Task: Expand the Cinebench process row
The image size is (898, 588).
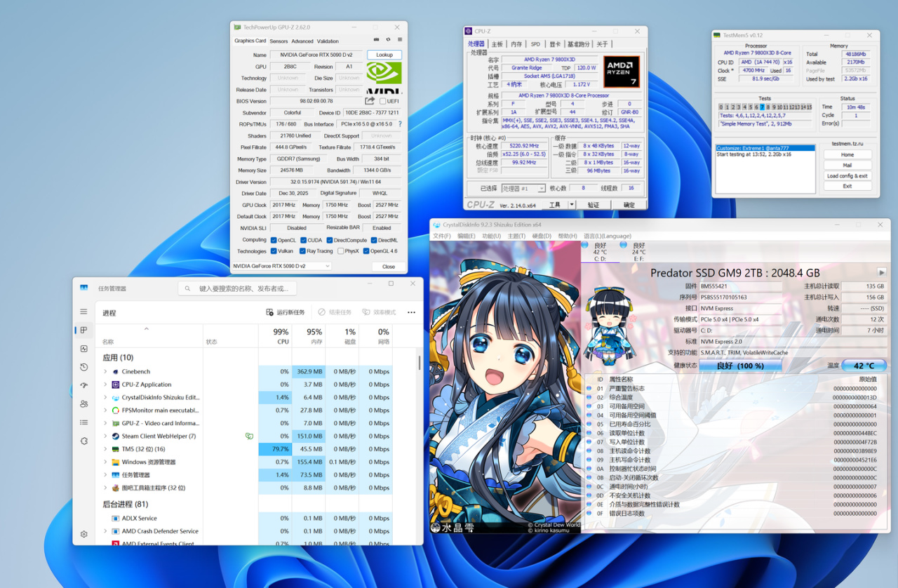Action: point(105,372)
